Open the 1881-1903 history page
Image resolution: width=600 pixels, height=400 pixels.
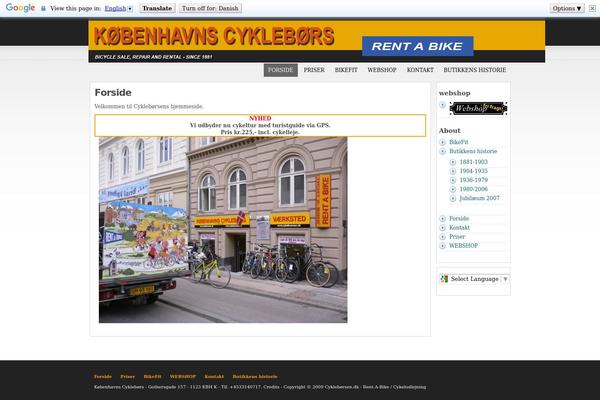473,162
